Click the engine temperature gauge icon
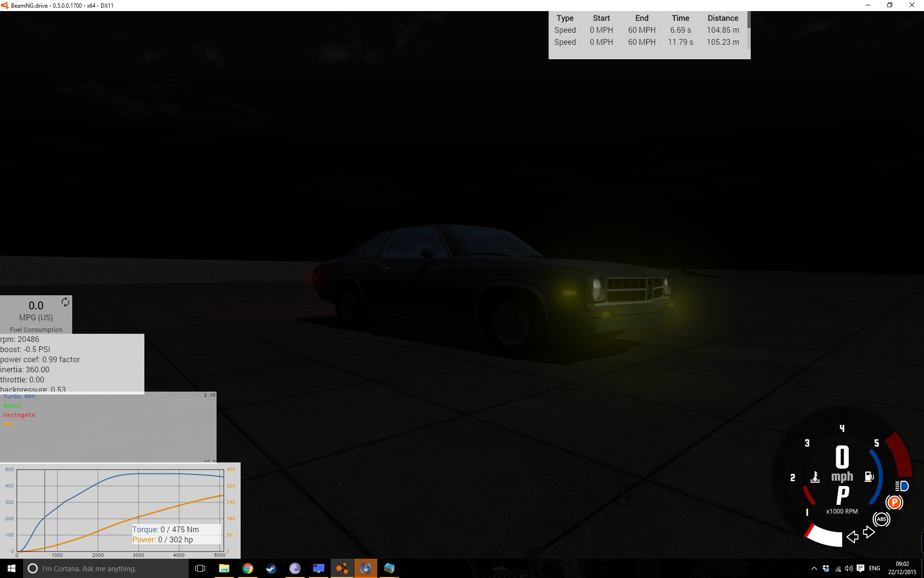The height and width of the screenshot is (578, 924). 815,477
